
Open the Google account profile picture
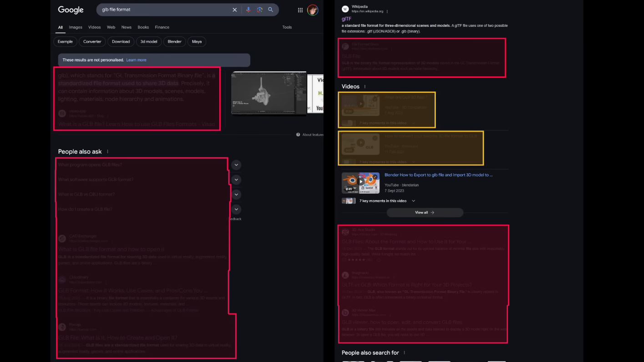[313, 10]
